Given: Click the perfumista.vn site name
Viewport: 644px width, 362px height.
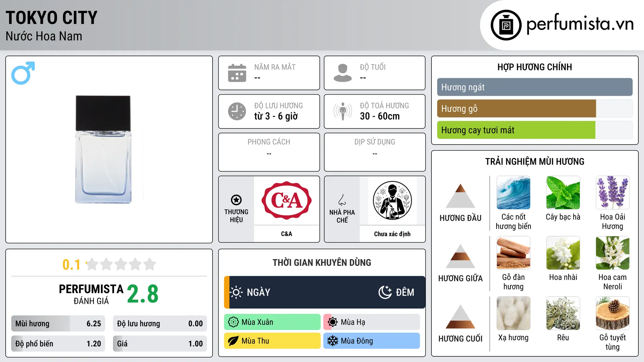Looking at the screenshot, I should coord(580,24).
